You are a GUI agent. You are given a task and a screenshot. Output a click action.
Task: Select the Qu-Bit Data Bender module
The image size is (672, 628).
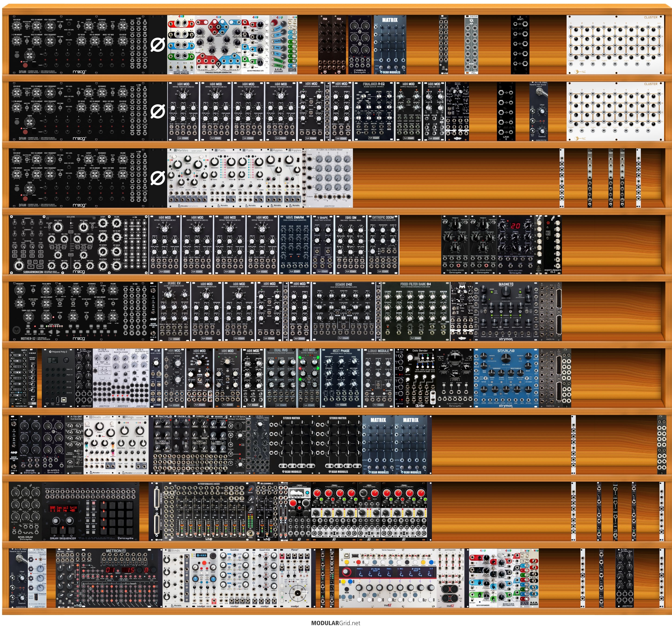point(420,378)
